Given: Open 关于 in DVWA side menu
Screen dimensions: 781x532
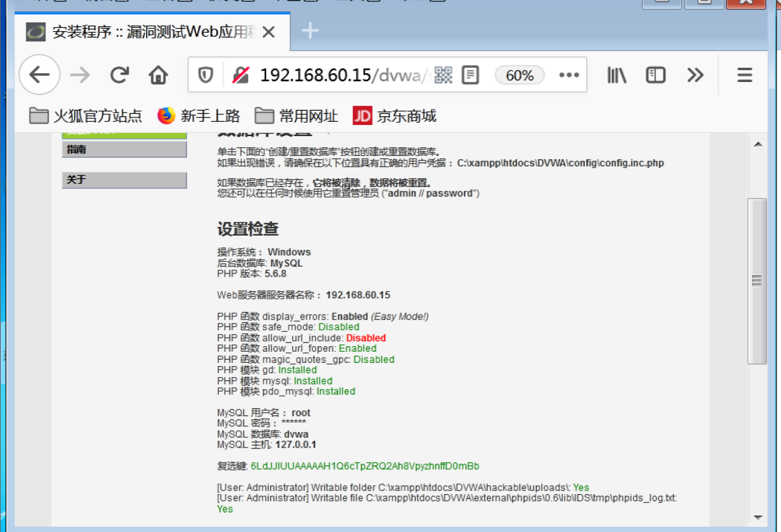Looking at the screenshot, I should coord(124,180).
